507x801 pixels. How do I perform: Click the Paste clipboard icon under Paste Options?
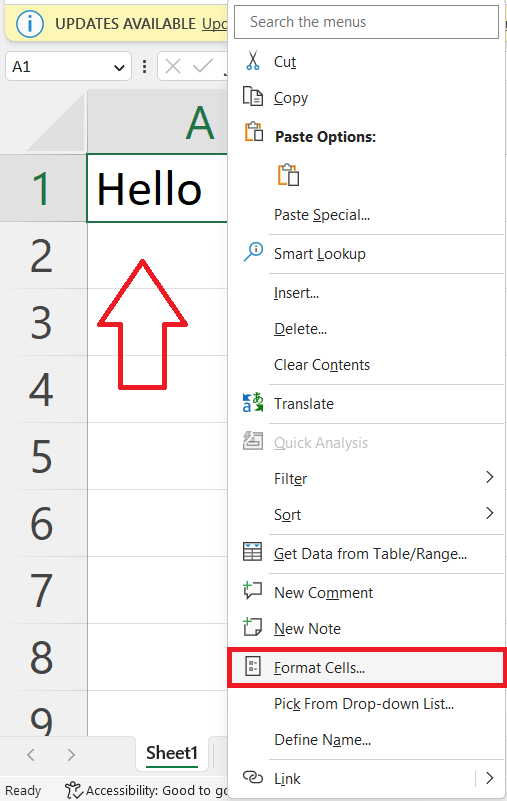coord(288,175)
